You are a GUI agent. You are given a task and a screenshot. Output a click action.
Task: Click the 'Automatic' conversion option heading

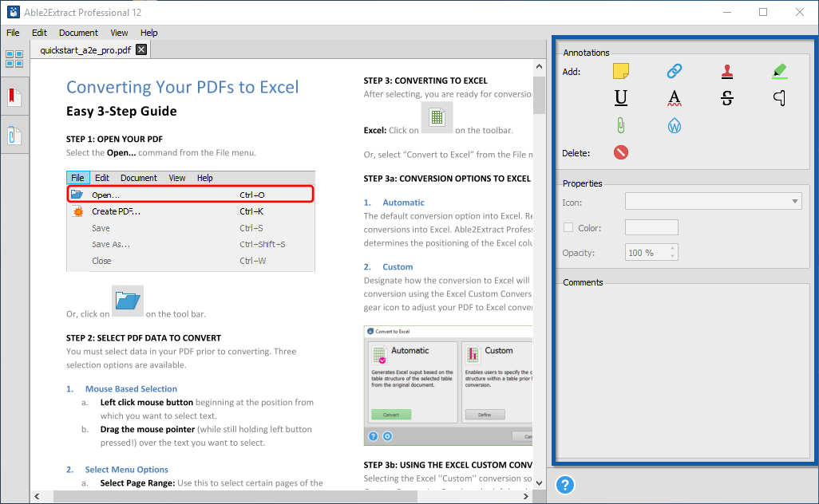point(403,203)
